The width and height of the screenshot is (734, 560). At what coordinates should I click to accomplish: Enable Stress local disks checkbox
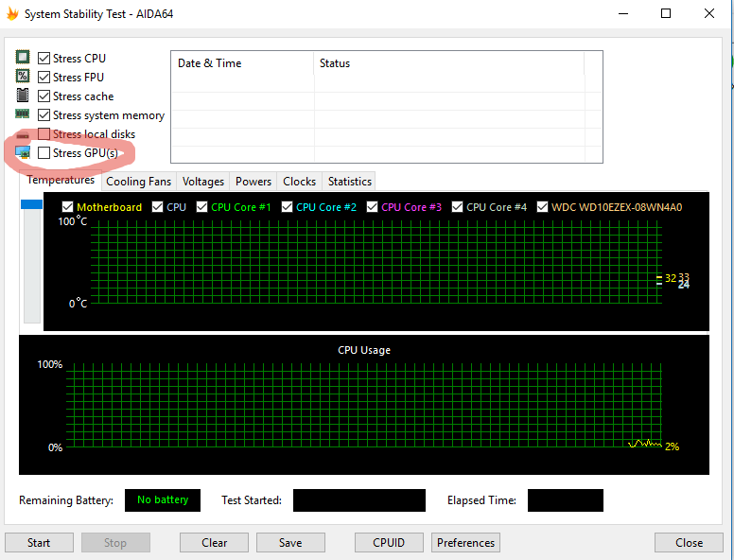[44, 134]
